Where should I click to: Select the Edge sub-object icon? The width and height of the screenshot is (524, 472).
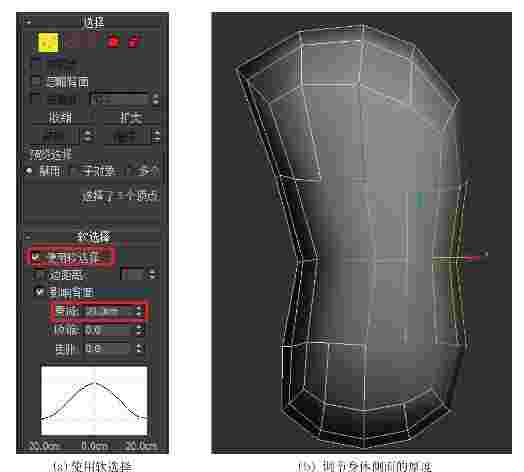(x=72, y=41)
